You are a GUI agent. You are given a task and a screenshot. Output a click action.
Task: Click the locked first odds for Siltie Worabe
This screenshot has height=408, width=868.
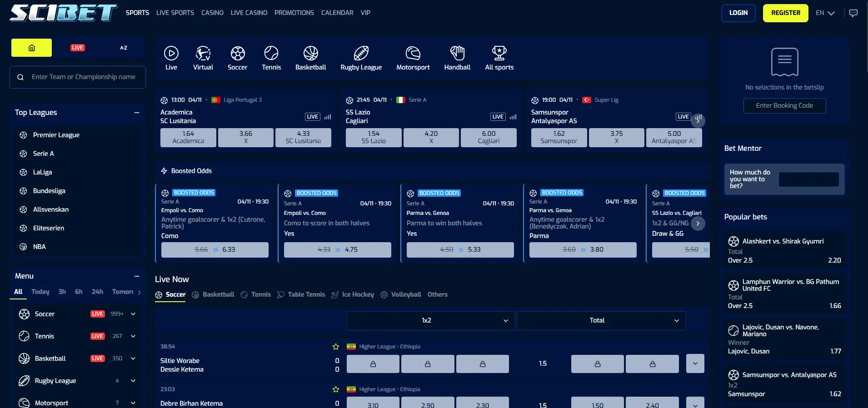373,364
